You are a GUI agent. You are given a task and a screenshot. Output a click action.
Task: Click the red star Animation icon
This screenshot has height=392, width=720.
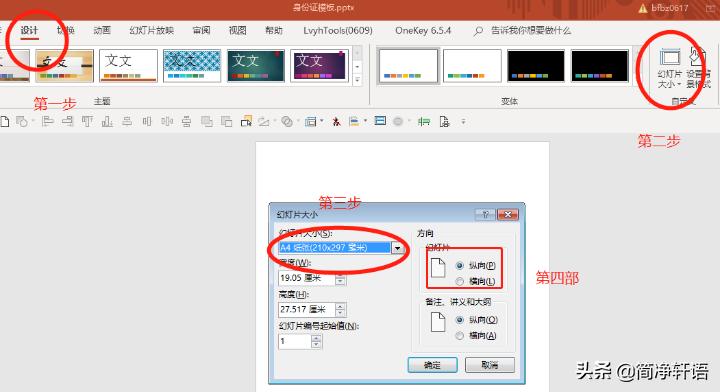336,122
